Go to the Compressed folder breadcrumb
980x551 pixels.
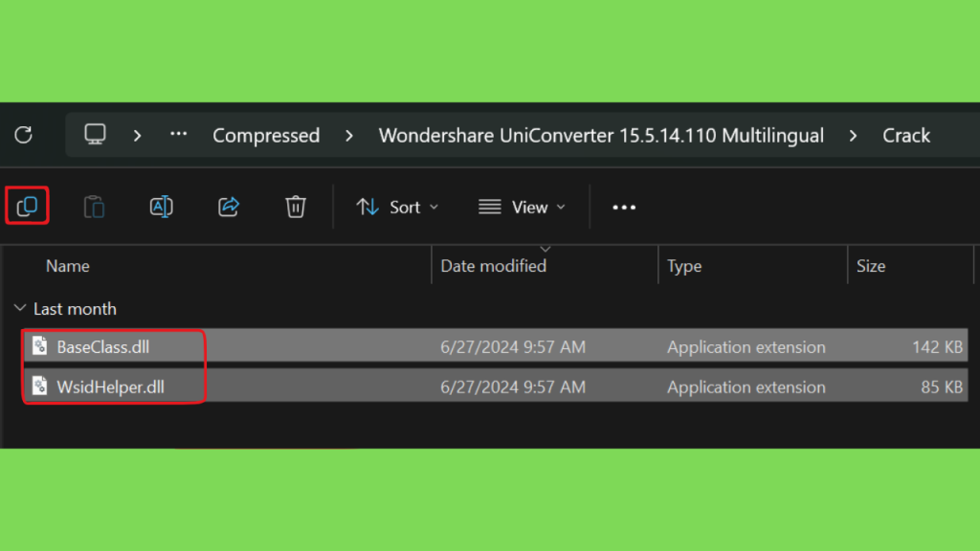266,136
